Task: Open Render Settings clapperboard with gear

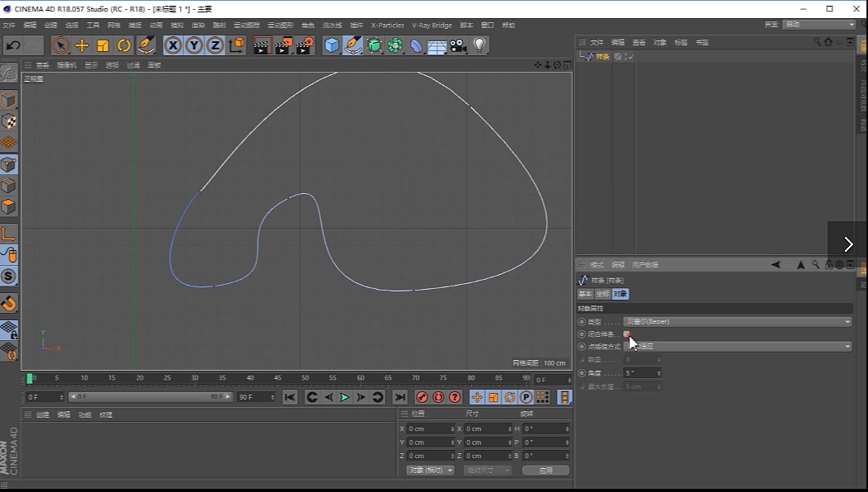Action: point(305,45)
